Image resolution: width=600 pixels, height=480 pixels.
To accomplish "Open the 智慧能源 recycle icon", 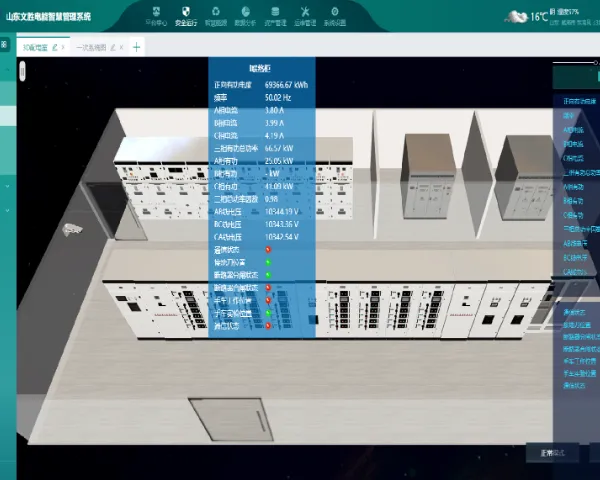I will click(216, 11).
